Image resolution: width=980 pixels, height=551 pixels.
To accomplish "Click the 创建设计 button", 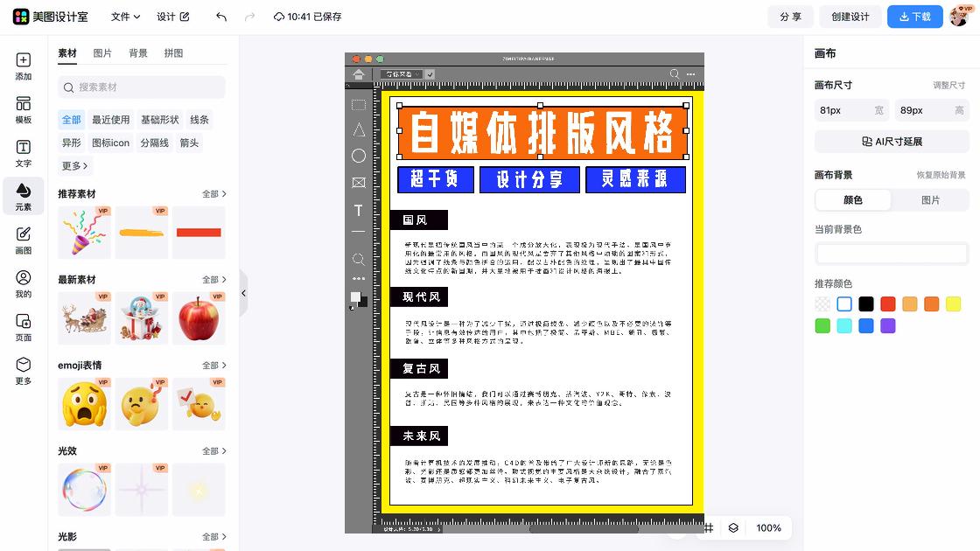I will [x=850, y=17].
